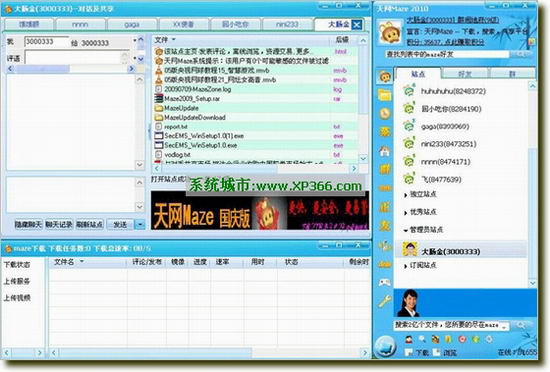This screenshot has height=372, width=550.
Task: Click the 刷新站点 button
Action: (x=90, y=224)
